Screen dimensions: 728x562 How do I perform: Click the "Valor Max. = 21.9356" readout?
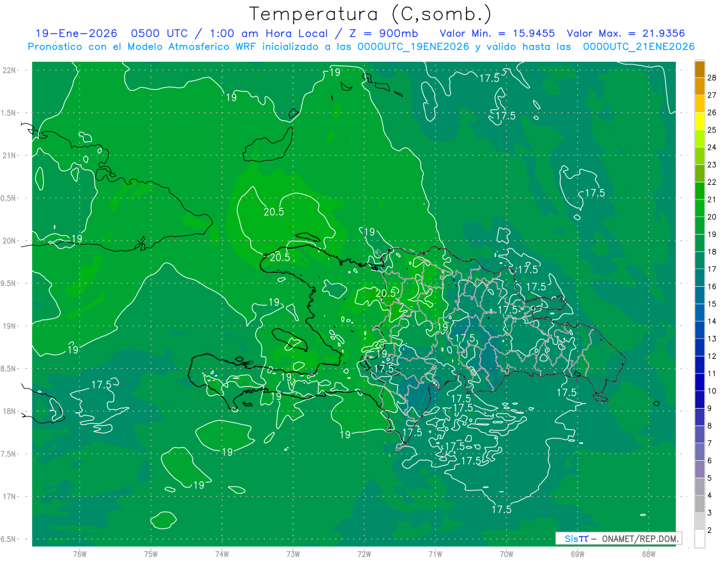click(x=625, y=33)
